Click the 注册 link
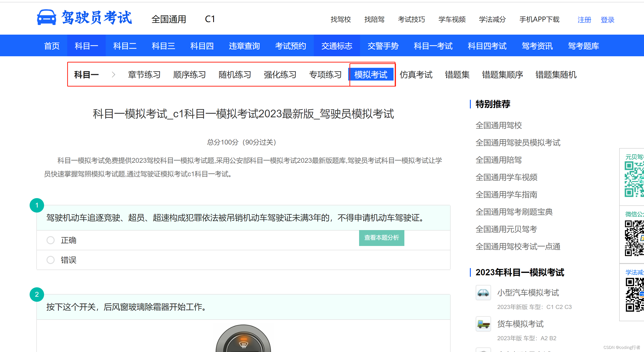This screenshot has width=644, height=352. [x=584, y=20]
